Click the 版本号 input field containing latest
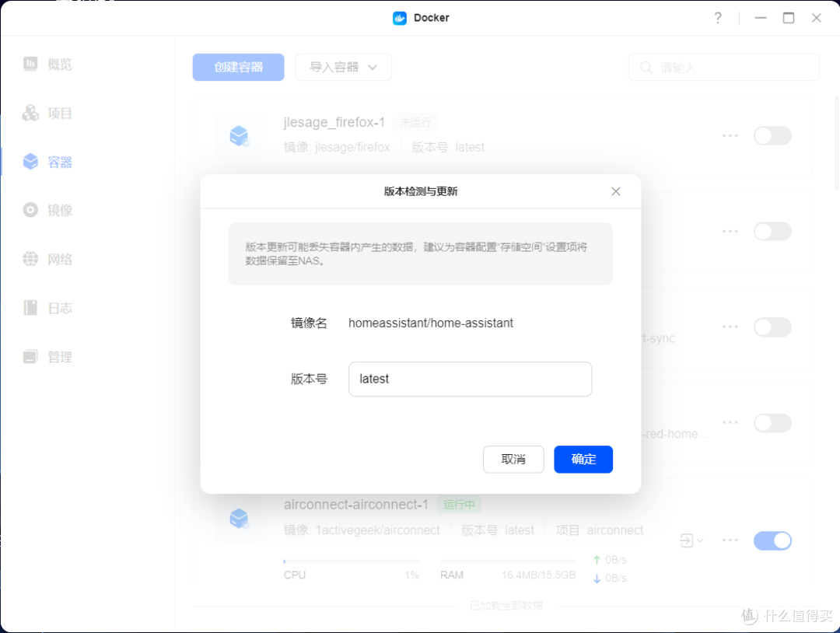This screenshot has height=633, width=840. click(x=470, y=379)
